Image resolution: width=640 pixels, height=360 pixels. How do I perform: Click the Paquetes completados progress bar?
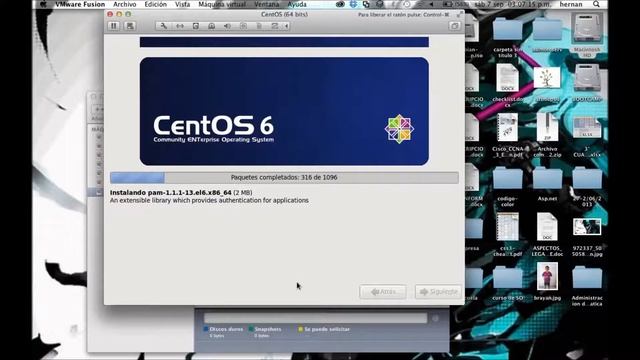284,178
